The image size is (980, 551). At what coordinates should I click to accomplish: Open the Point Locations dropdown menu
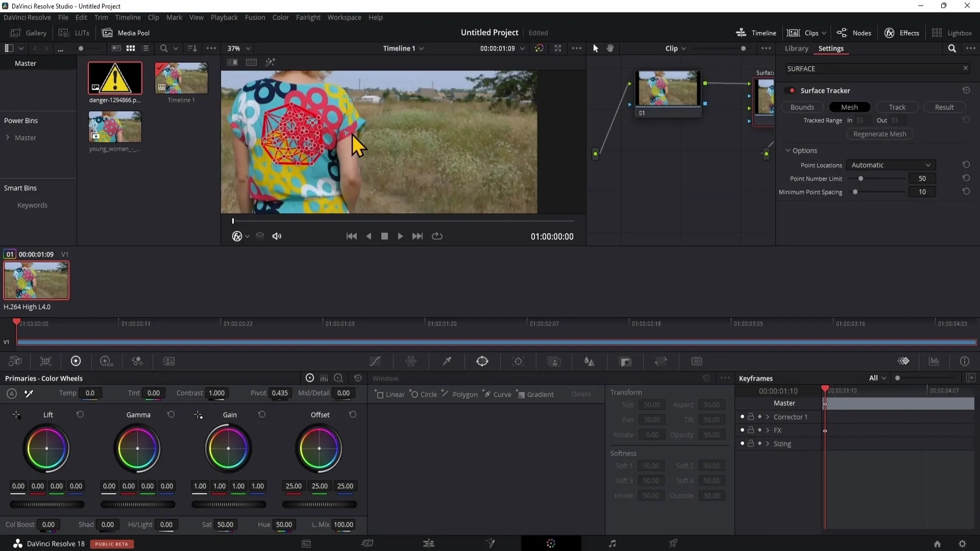892,165
